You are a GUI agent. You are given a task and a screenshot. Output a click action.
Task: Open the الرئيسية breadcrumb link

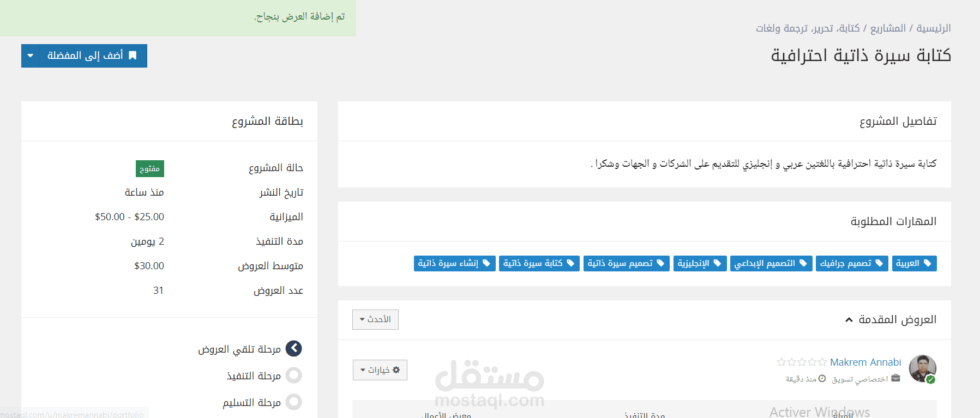tap(934, 28)
